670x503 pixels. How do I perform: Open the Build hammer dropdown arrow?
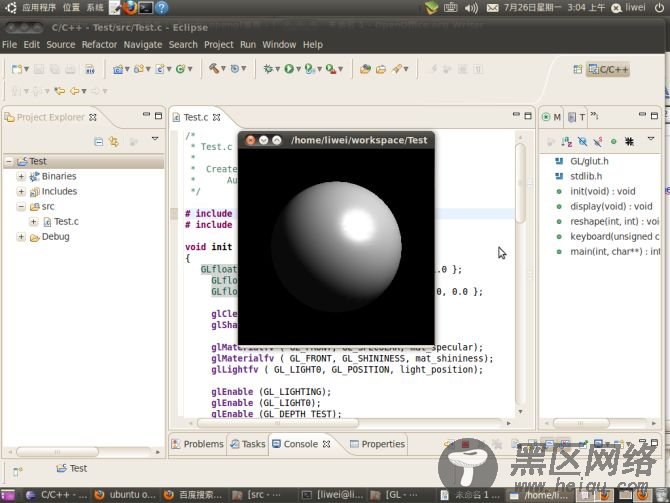click(x=223, y=68)
